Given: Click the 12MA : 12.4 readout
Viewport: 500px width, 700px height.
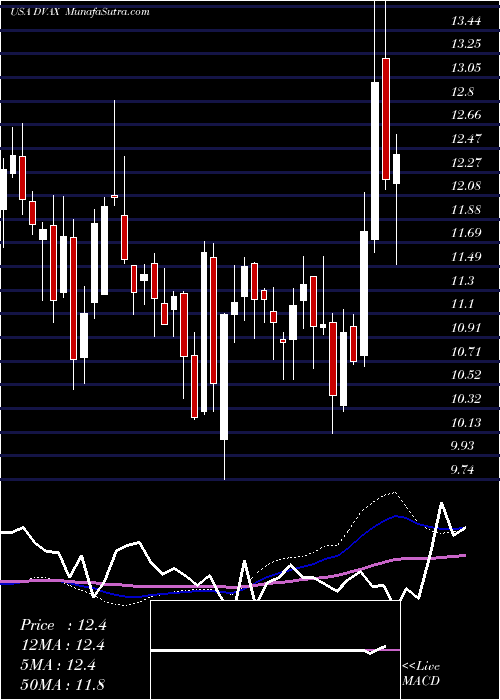Looking at the screenshot, I should (x=63, y=645).
